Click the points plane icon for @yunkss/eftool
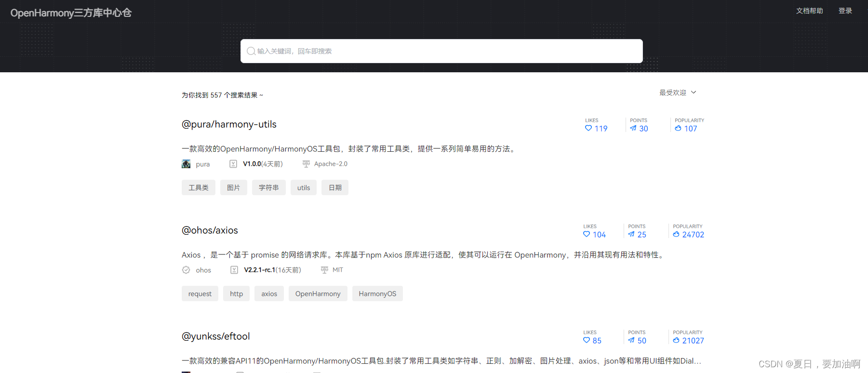This screenshot has height=373, width=868. (x=631, y=340)
